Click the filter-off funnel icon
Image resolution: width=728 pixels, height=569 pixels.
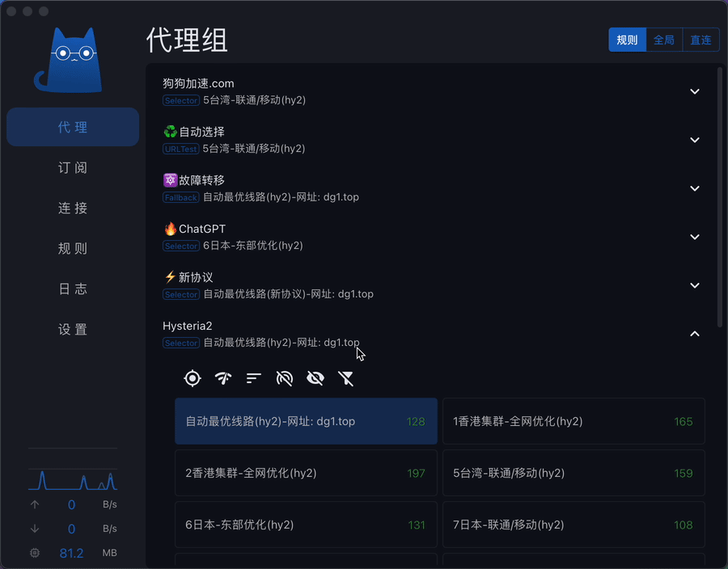coord(346,378)
